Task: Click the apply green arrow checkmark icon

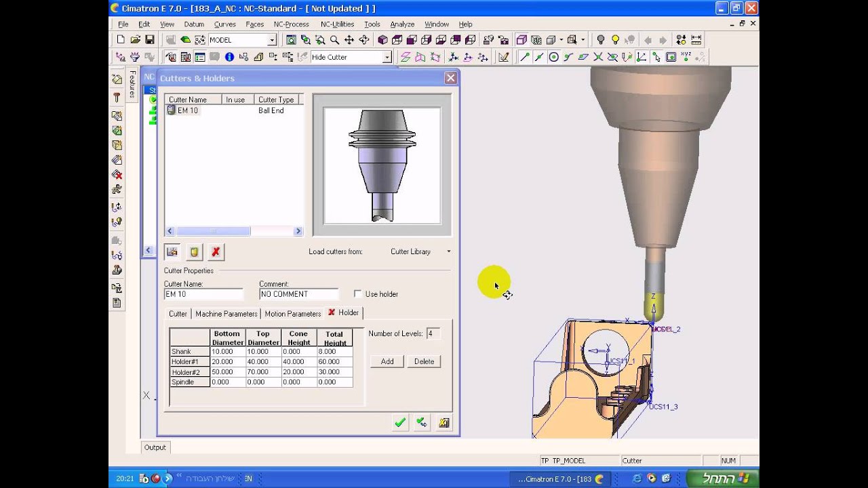Action: pyautogui.click(x=422, y=422)
